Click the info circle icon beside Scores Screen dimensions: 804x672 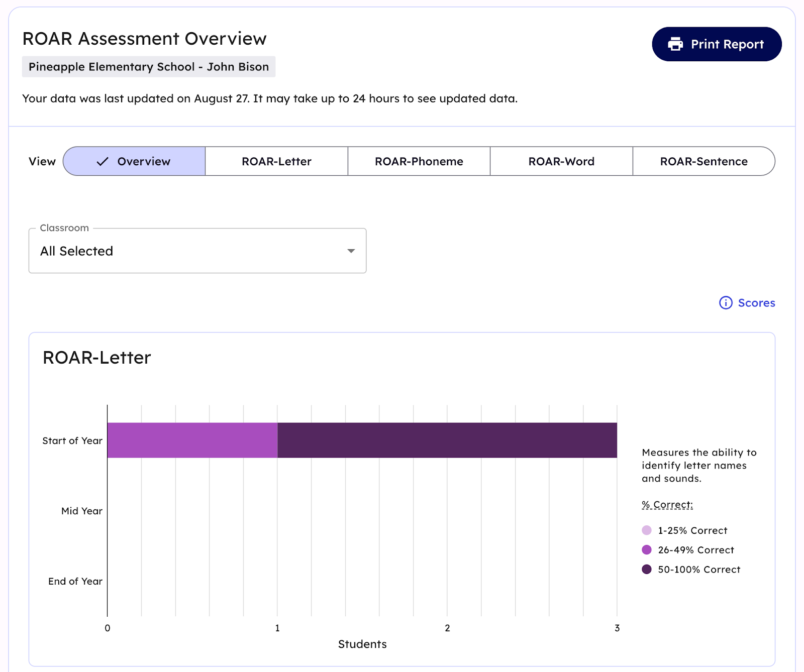(x=726, y=303)
